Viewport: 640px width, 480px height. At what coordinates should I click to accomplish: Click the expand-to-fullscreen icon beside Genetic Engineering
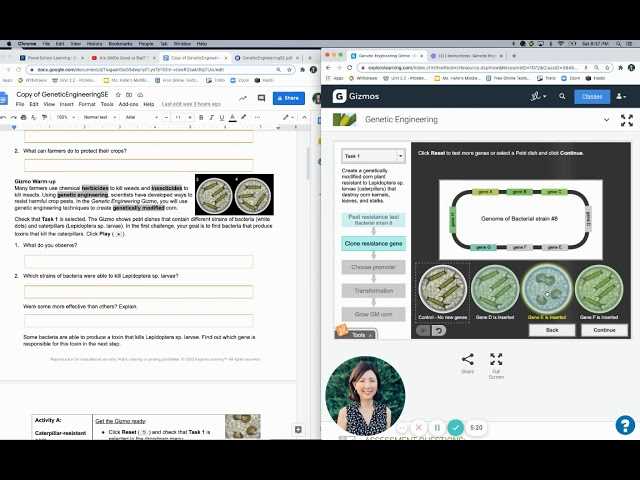pyautogui.click(x=627, y=120)
